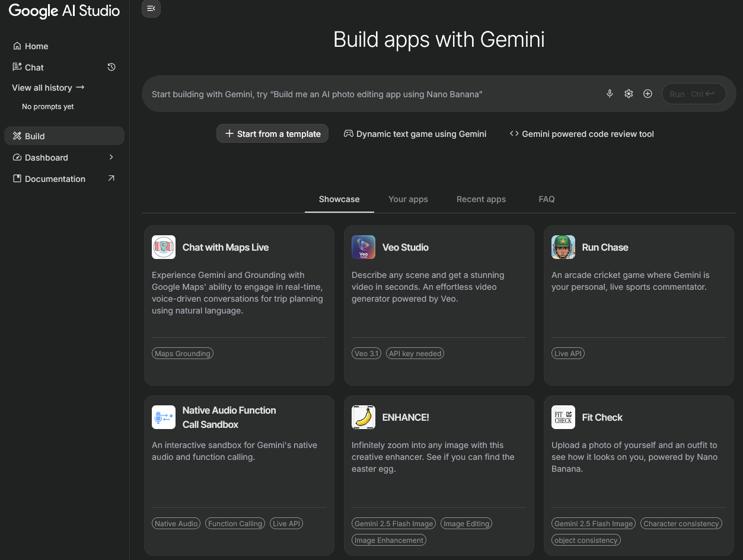Open Native Audio Function Call Sandbox title
Screen dimensions: 743x560
pos(229,417)
